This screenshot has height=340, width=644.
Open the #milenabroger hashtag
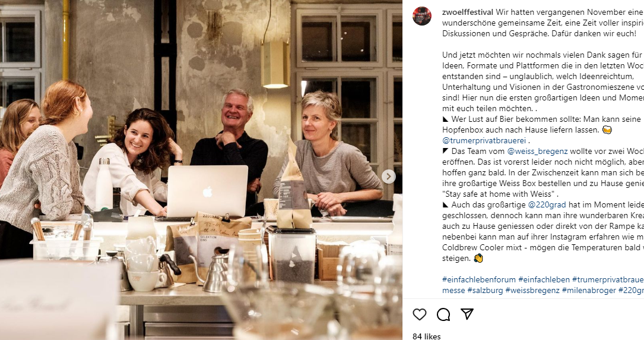[589, 290]
